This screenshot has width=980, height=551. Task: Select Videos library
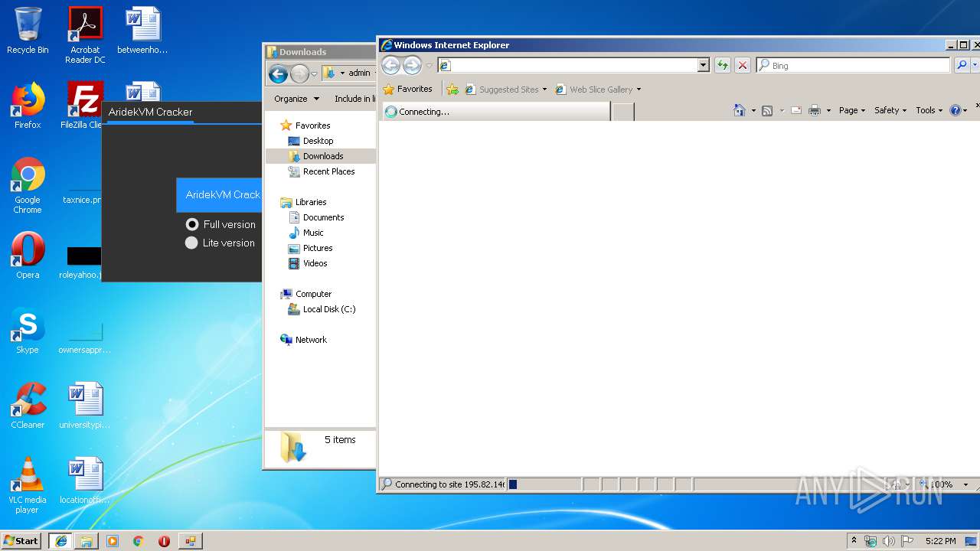[315, 263]
